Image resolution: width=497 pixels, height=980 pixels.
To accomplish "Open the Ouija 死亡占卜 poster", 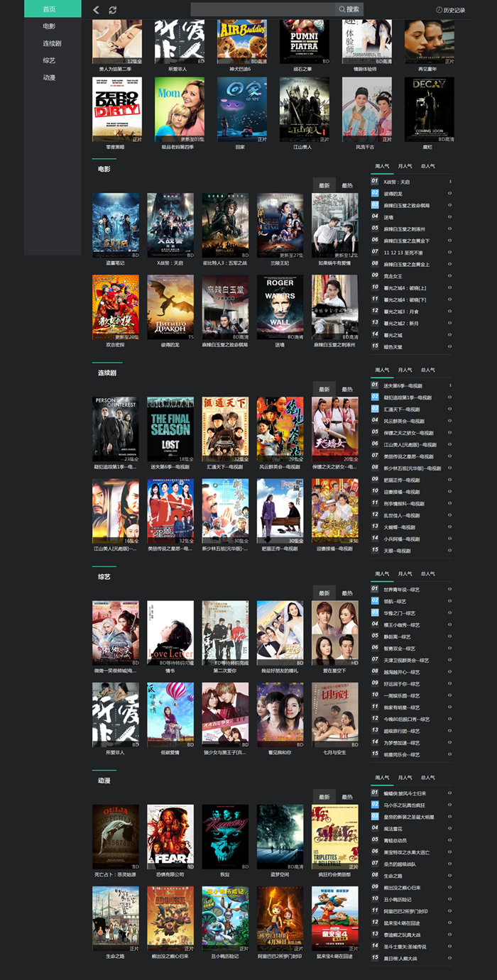I will coord(116,837).
